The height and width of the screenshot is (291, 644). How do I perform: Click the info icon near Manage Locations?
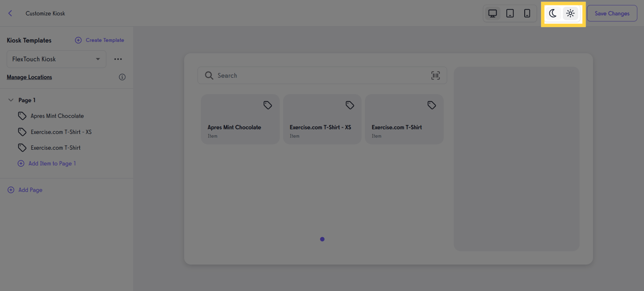[x=122, y=77]
